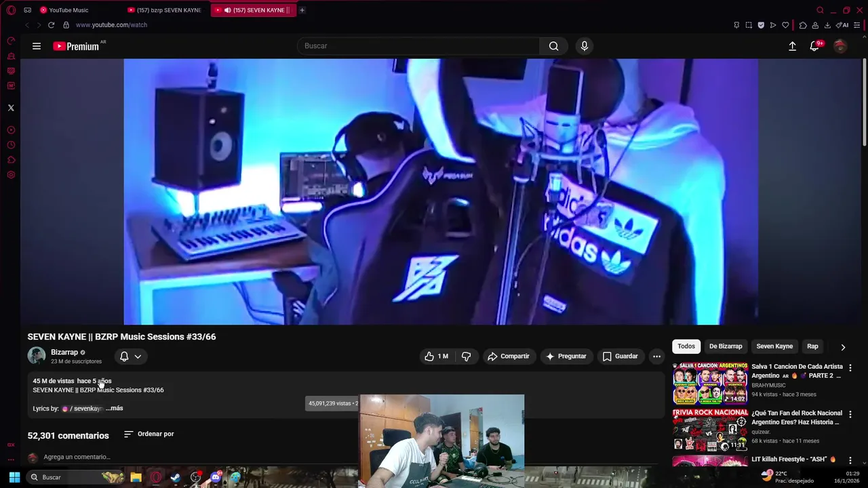Select the Todos filter chip
This screenshot has width=868, height=488.
pos(686,346)
